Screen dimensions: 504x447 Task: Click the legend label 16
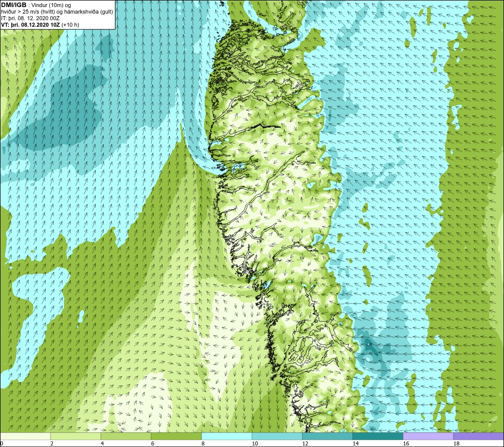point(406,443)
